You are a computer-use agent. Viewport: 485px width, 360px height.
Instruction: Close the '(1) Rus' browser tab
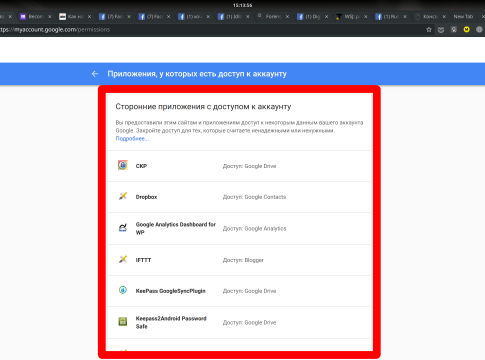pos(405,16)
